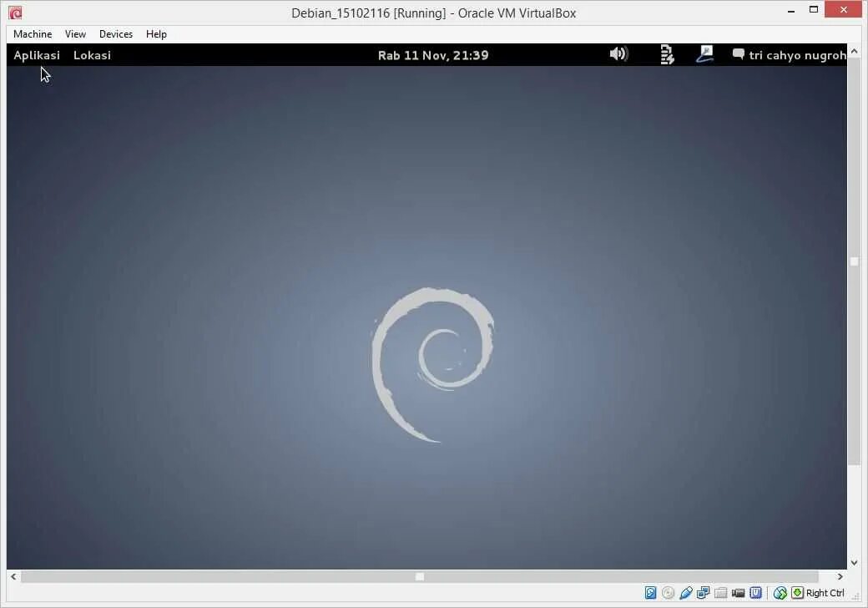Viewport: 868px width, 608px height.
Task: Click the shared folders indicator icon
Action: pos(721,592)
